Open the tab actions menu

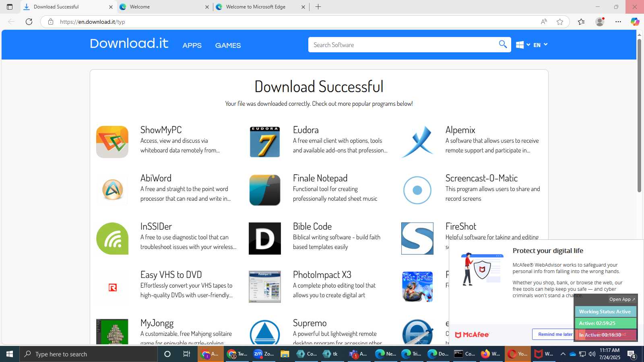tap(10, 7)
